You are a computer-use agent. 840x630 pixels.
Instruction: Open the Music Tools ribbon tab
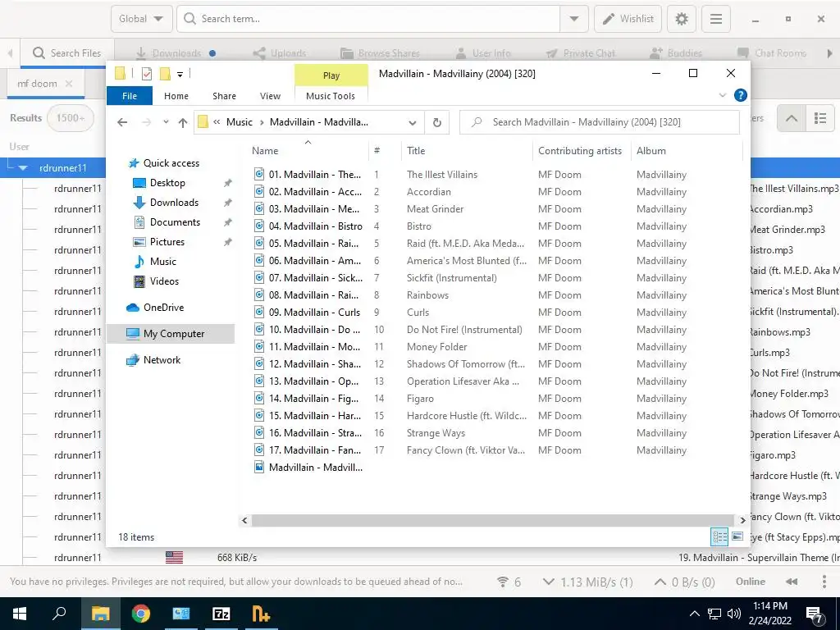331,96
